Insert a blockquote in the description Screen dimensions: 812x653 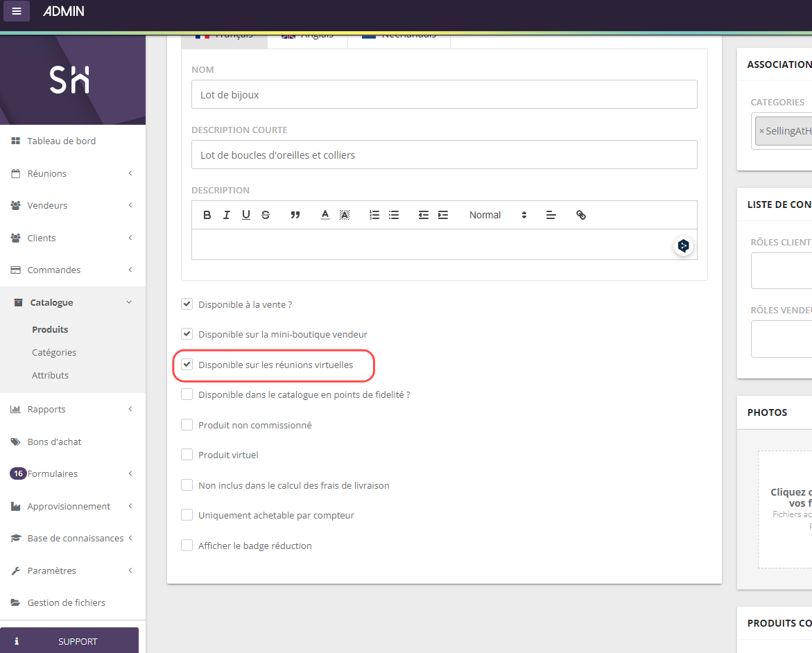(295, 215)
